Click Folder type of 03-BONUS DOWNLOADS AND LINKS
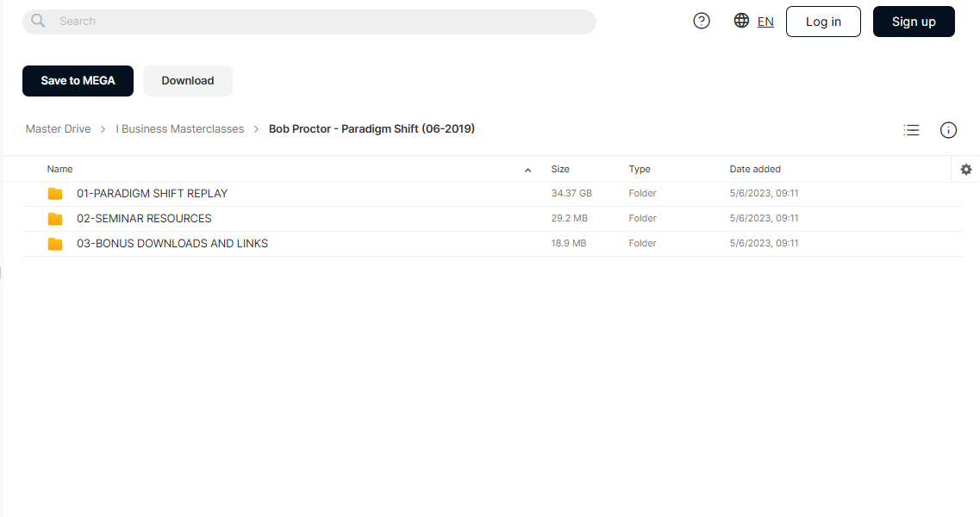The image size is (980, 517). coord(642,244)
